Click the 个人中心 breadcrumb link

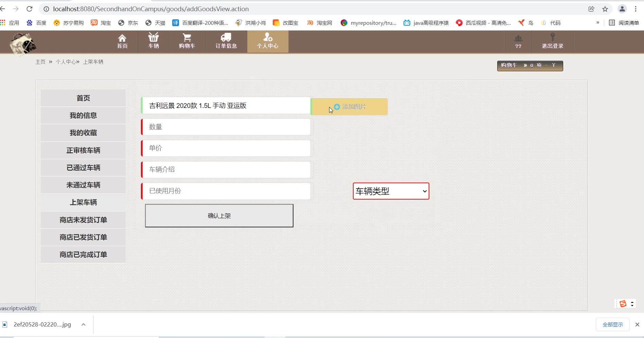[66, 62]
